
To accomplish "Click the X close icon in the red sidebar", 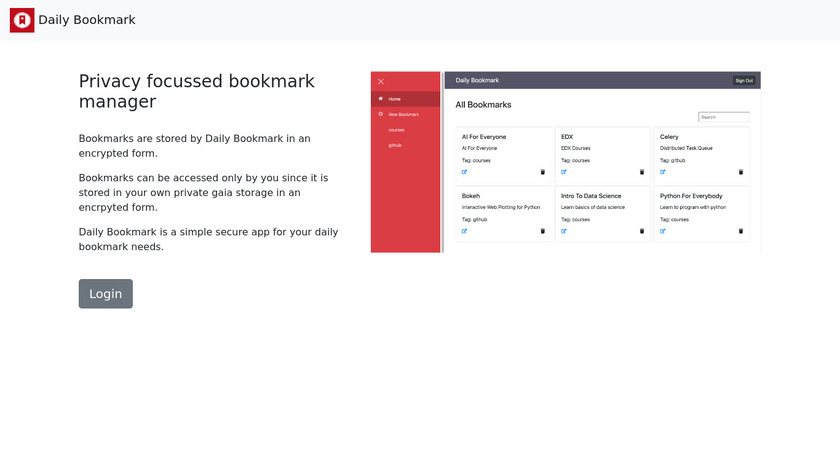I will (381, 81).
